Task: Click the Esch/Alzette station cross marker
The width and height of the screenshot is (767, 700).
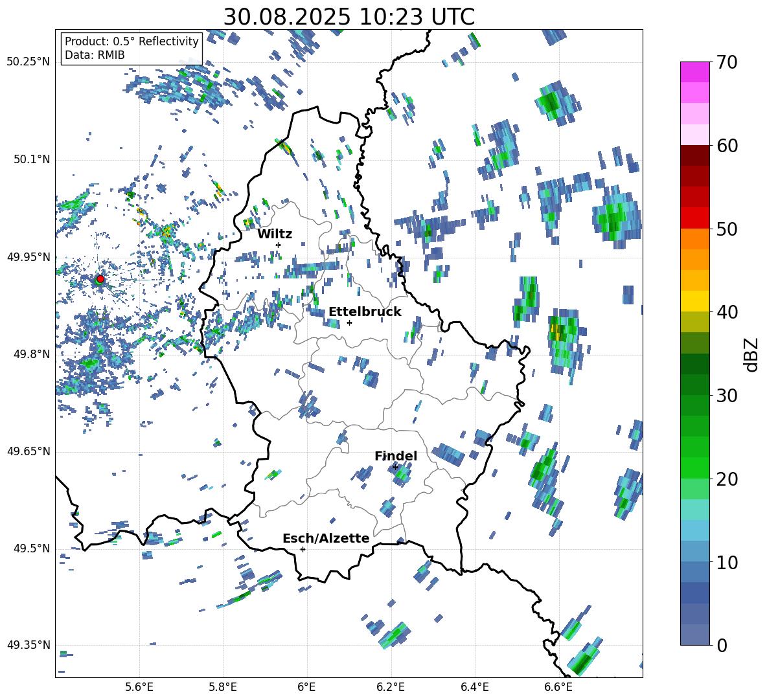Action: coord(303,549)
